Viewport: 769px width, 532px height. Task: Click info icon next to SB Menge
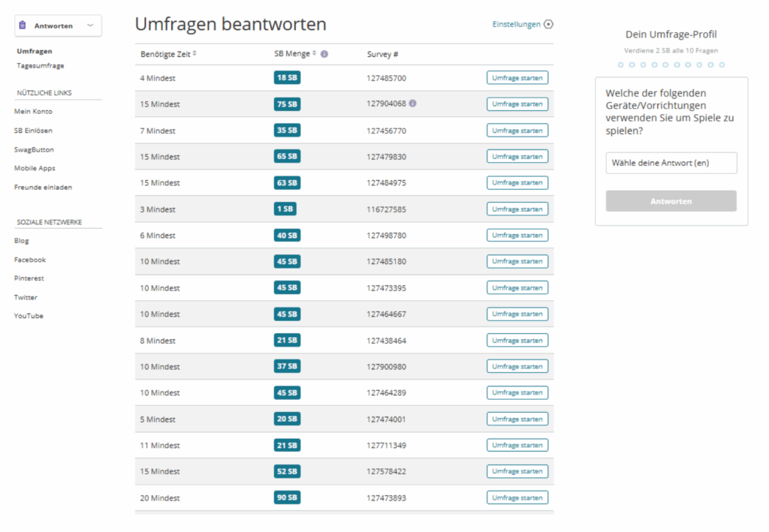(x=324, y=54)
